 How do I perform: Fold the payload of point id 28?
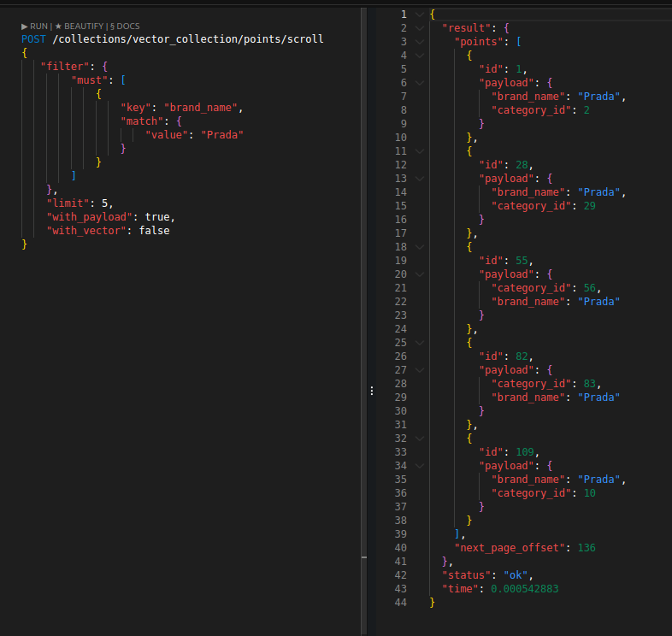coord(418,179)
